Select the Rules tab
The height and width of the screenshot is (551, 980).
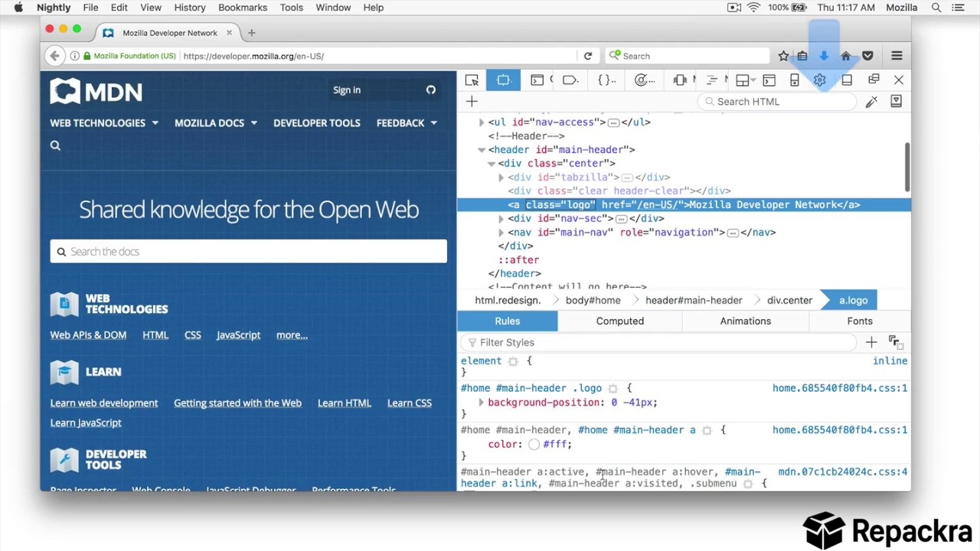[508, 321]
